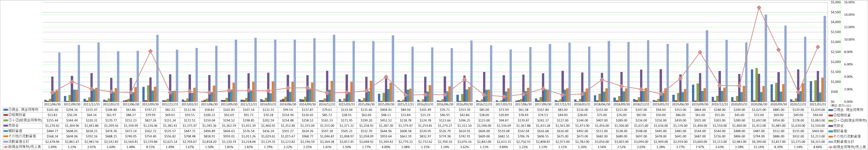Click the $2,478.96 cell

pyautogui.click(x=52, y=142)
